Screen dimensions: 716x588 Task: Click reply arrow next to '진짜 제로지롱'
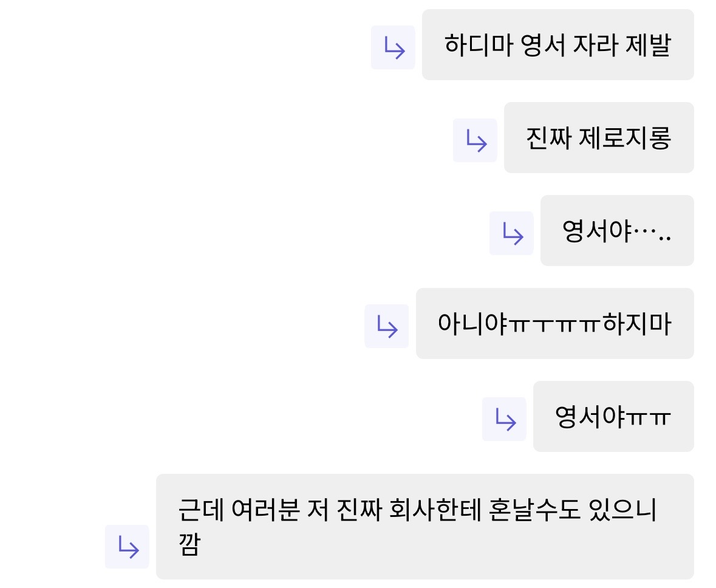(475, 140)
